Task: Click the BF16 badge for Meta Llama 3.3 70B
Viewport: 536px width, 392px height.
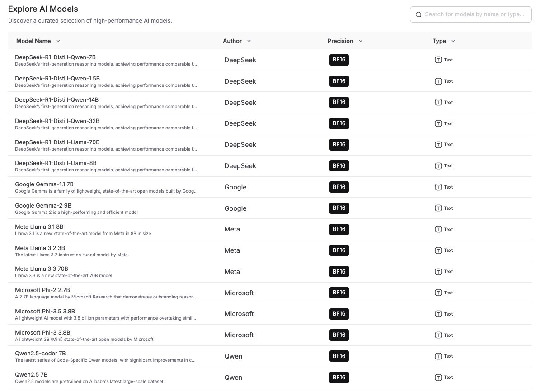Action: [339, 272]
